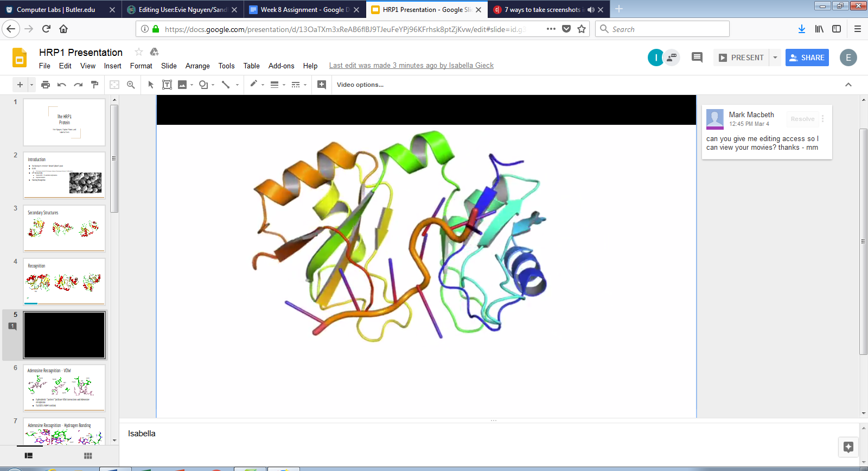Select the Text box tool
868x471 pixels.
point(167,85)
